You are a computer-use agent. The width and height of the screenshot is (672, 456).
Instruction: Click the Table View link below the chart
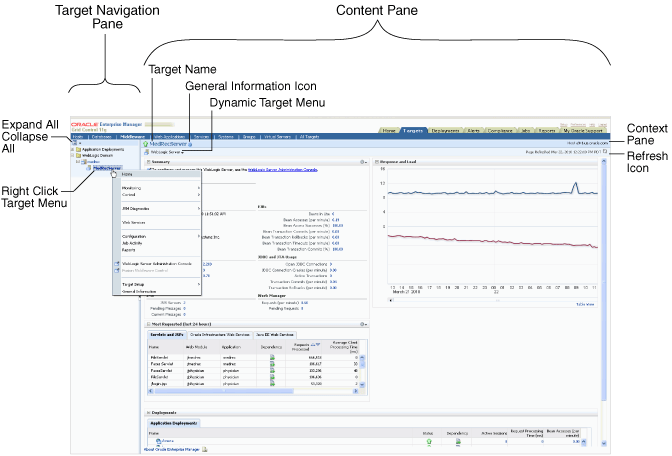pos(585,304)
